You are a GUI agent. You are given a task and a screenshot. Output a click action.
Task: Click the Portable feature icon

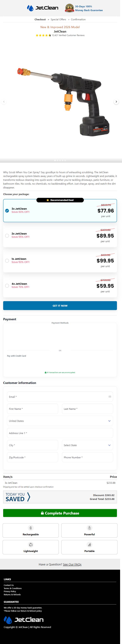pos(89,544)
